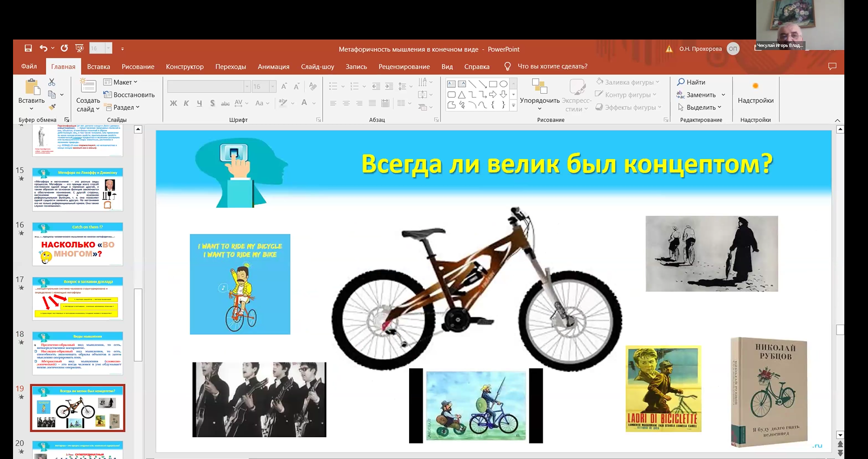868x459 pixels.
Task: Open the Анимация ribbon tab
Action: coord(273,67)
